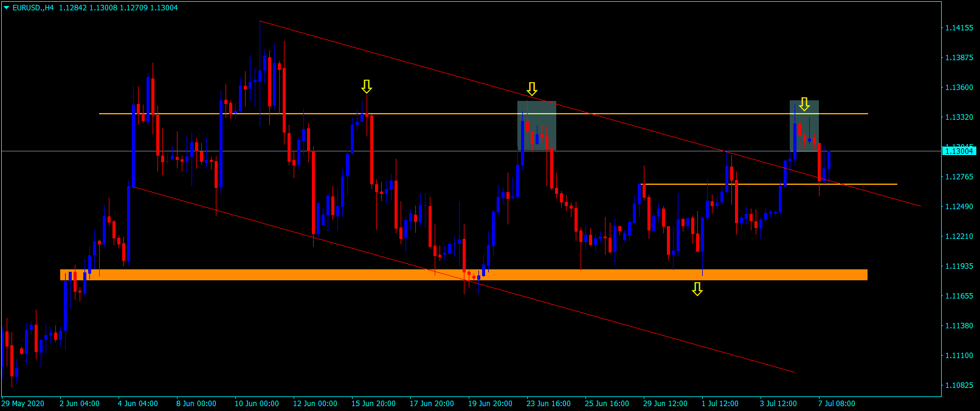Screen dimensions: 980x411
Task: Click the 15 Jun 20:00 time label
Action: tap(373, 404)
